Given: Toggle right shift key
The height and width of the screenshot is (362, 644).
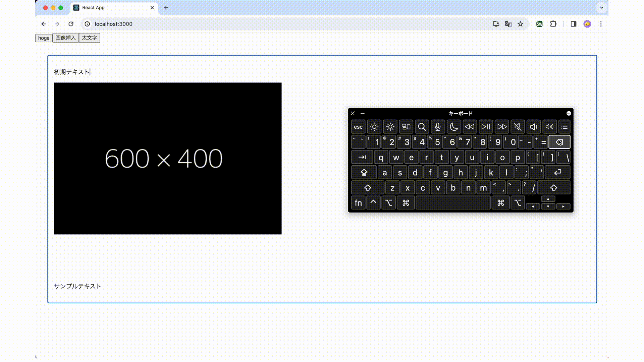Looking at the screenshot, I should (x=554, y=188).
